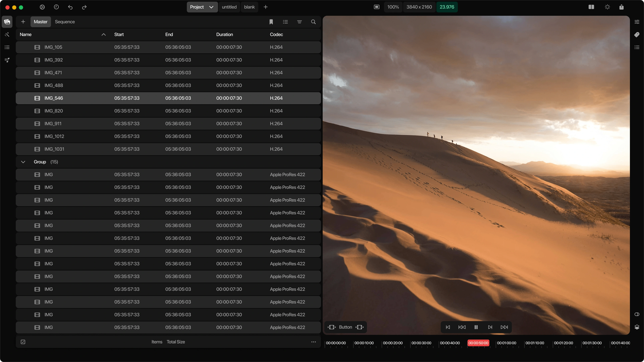Pause the video playback

476,327
